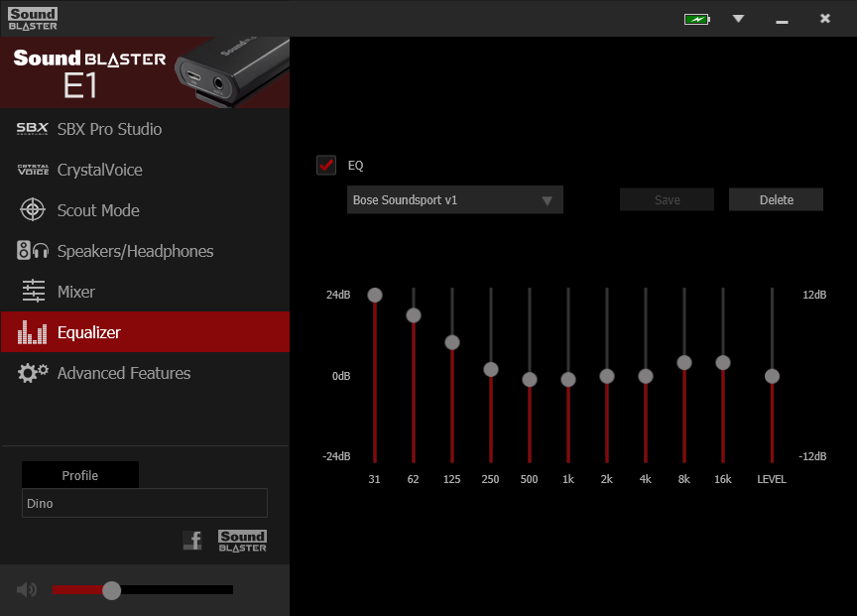Image resolution: width=857 pixels, height=616 pixels.
Task: Click the battery status icon
Action: 697,19
